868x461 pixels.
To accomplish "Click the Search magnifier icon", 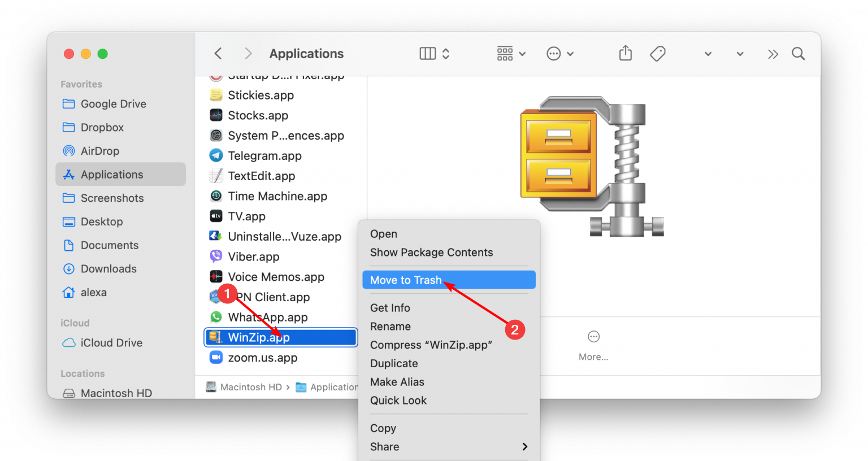I will (798, 54).
